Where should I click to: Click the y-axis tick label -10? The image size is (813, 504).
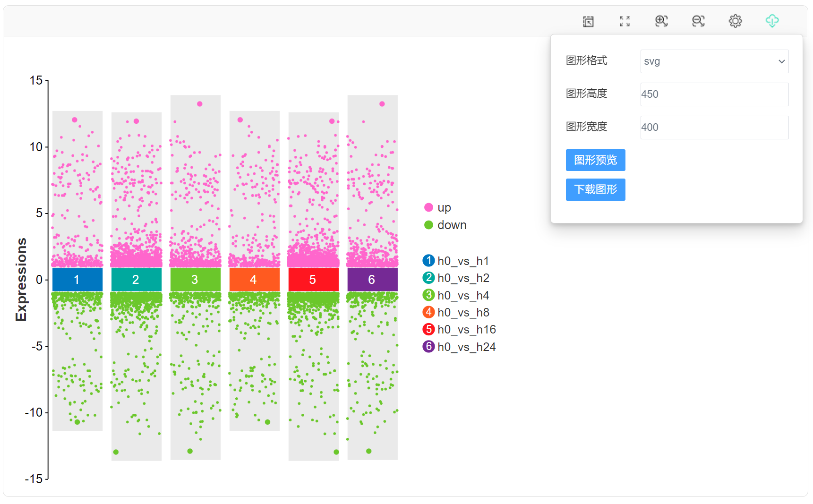[34, 412]
